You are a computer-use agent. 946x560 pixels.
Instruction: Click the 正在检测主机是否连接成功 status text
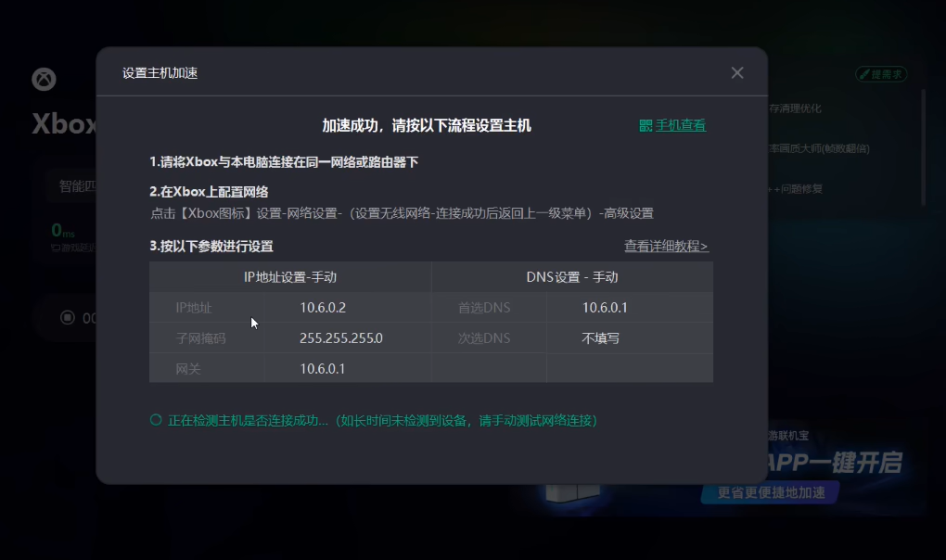pos(382,420)
